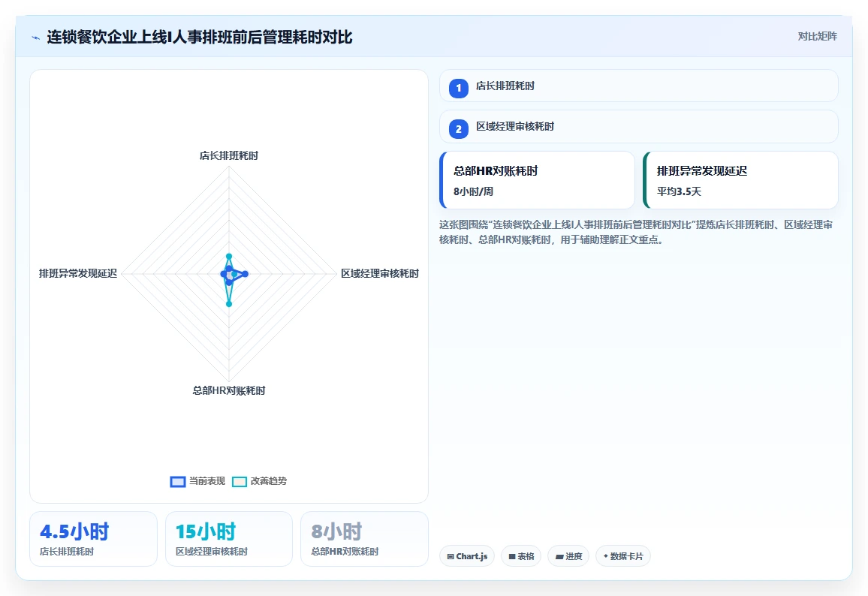
Task: Click the numbered badge 1 for 店长排班耗时
Action: (458, 88)
